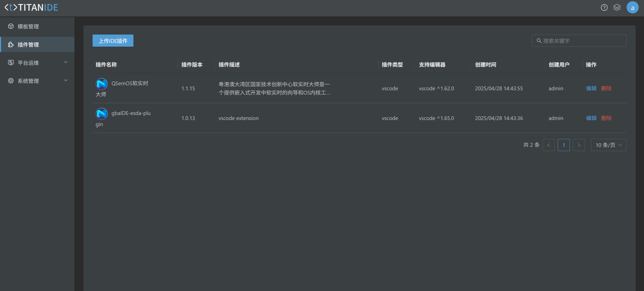Focus the 搜索关键字 search field
This screenshot has width=644, height=291.
[583, 41]
